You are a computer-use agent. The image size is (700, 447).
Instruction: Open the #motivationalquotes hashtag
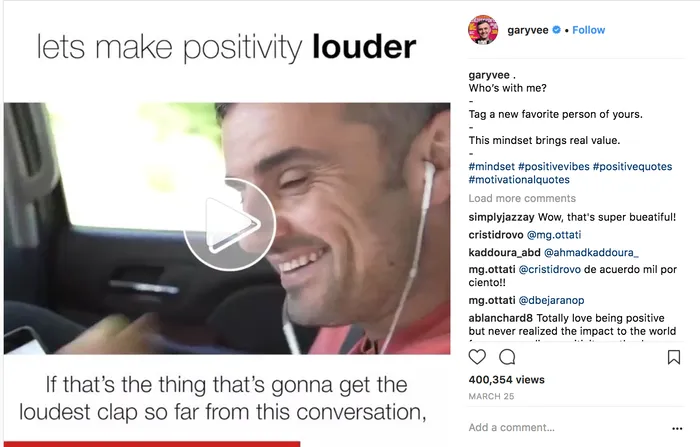point(519,180)
